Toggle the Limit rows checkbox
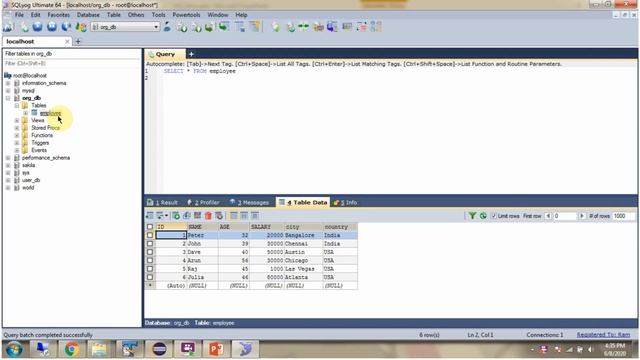Screen dimensions: 640x360 tap(494, 216)
